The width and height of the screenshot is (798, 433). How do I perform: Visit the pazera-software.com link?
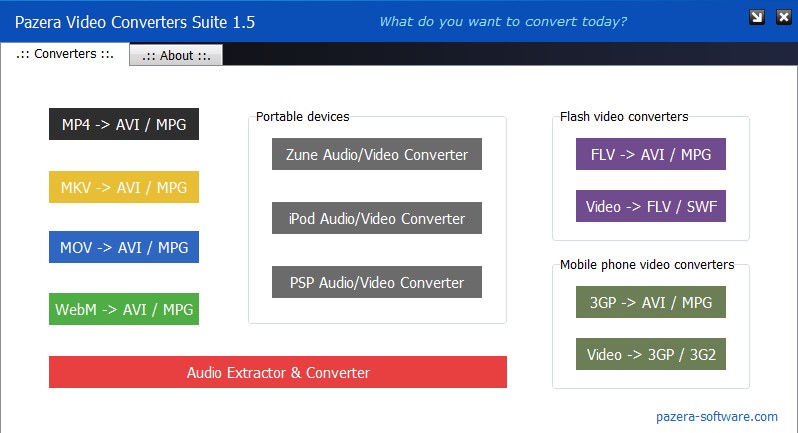[x=717, y=416]
